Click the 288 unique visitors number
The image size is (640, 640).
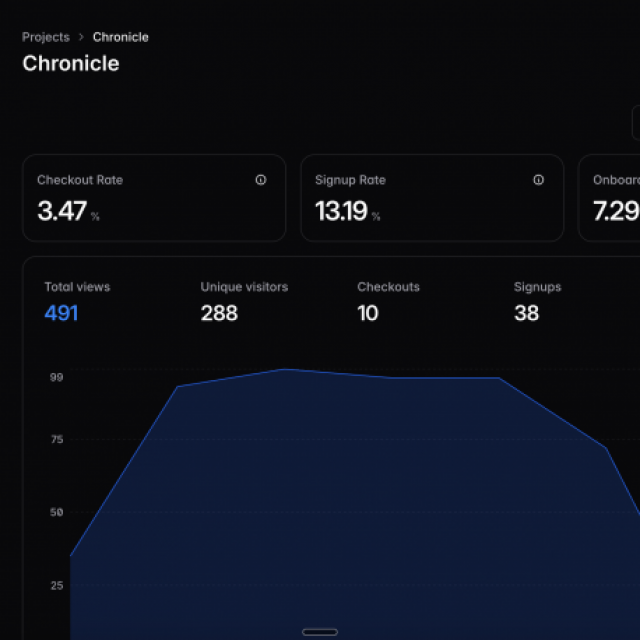tap(219, 313)
